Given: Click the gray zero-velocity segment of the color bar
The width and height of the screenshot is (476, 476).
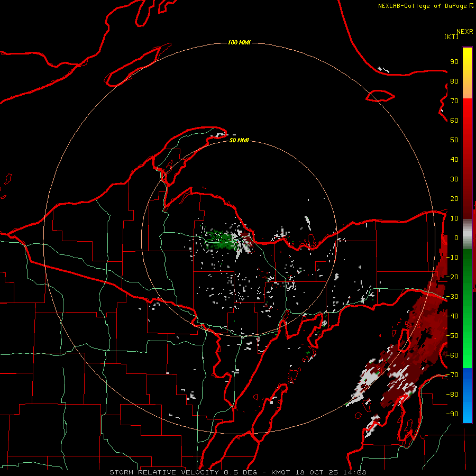Looking at the screenshot, I should pos(467,234).
